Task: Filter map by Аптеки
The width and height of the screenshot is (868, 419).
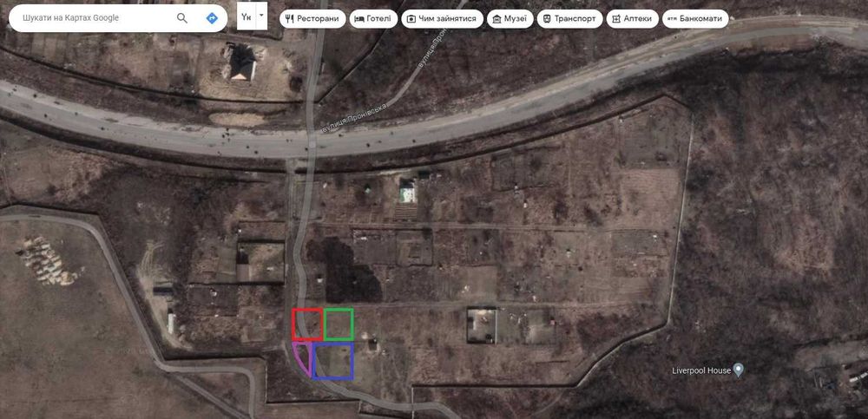Action: pyautogui.click(x=632, y=19)
